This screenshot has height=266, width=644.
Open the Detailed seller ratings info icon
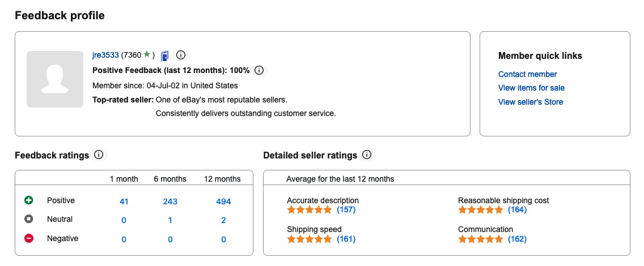pos(367,155)
